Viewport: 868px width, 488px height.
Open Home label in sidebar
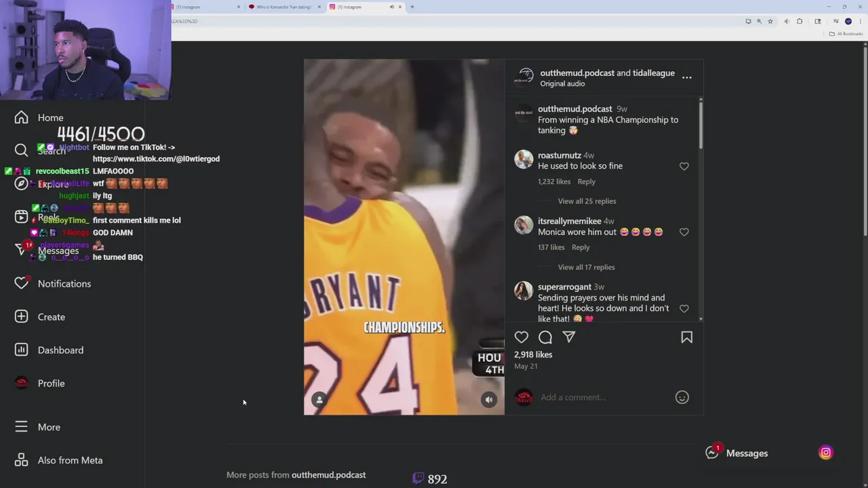point(50,117)
